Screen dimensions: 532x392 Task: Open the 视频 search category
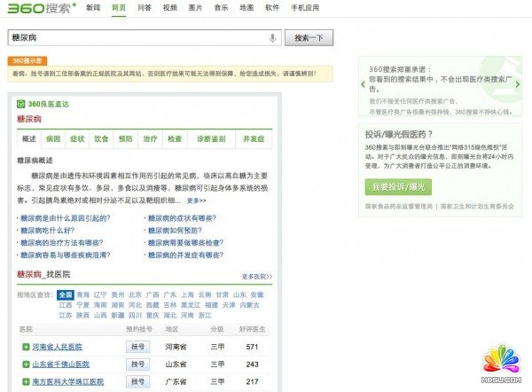pos(169,8)
